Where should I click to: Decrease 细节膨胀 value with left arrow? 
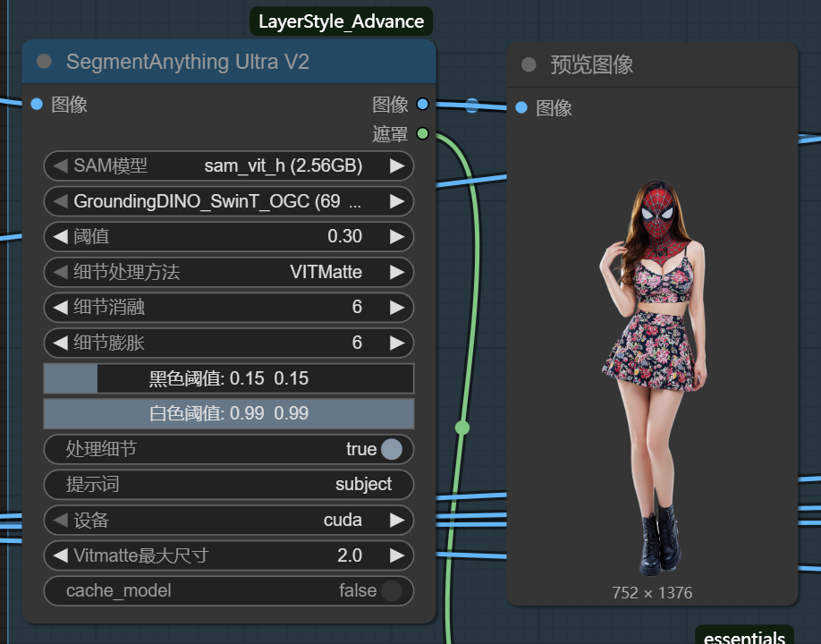60,343
